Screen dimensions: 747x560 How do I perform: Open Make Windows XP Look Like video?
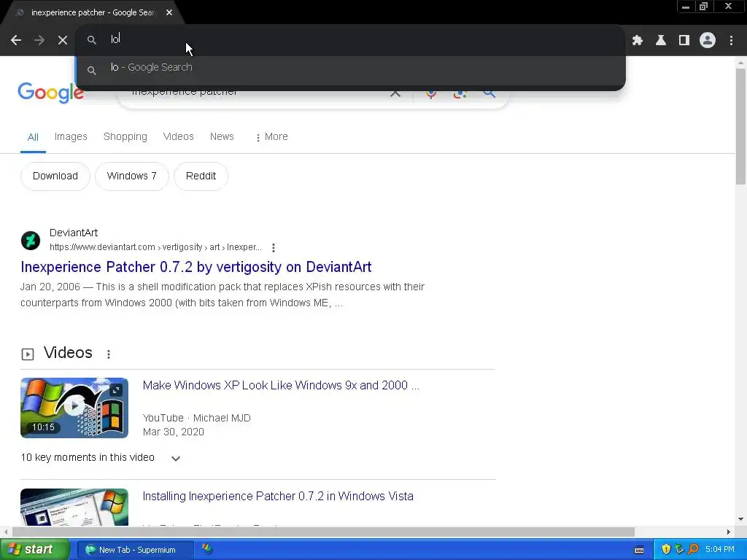click(281, 385)
